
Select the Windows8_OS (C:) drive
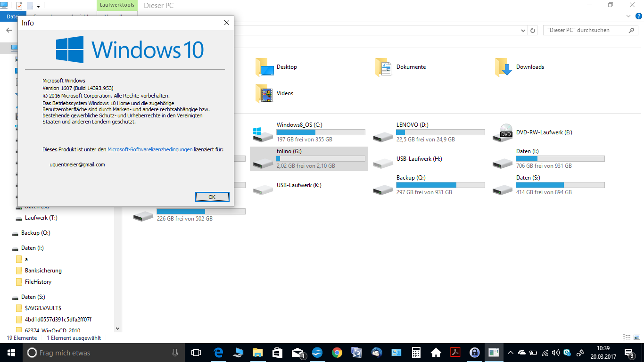pyautogui.click(x=308, y=132)
